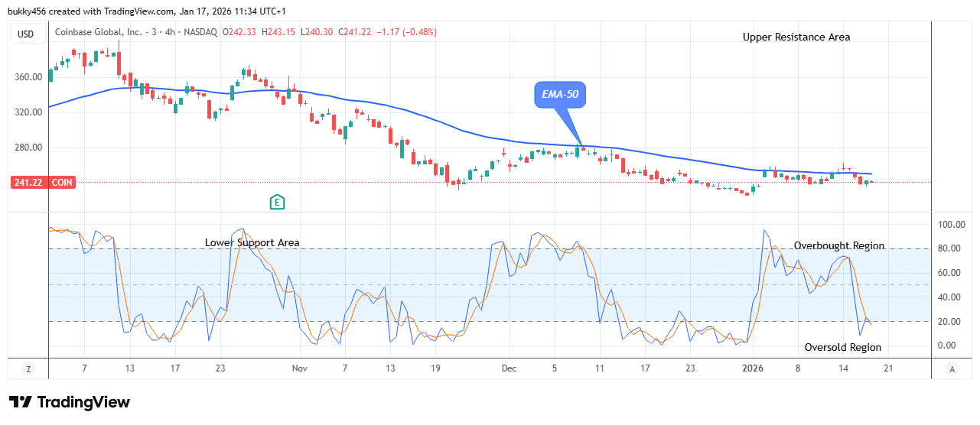Click the 100.00 oscillator axis value
This screenshot has height=425, width=980.
[x=953, y=225]
